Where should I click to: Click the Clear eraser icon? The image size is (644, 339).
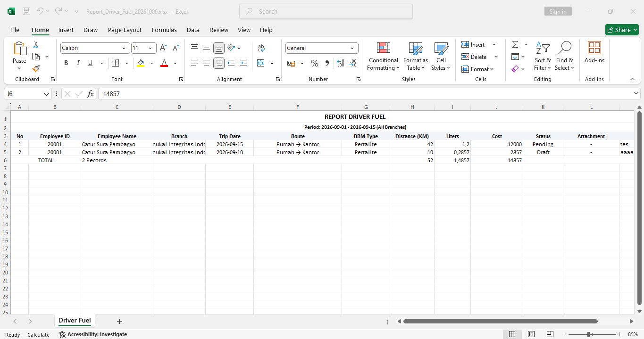(515, 69)
